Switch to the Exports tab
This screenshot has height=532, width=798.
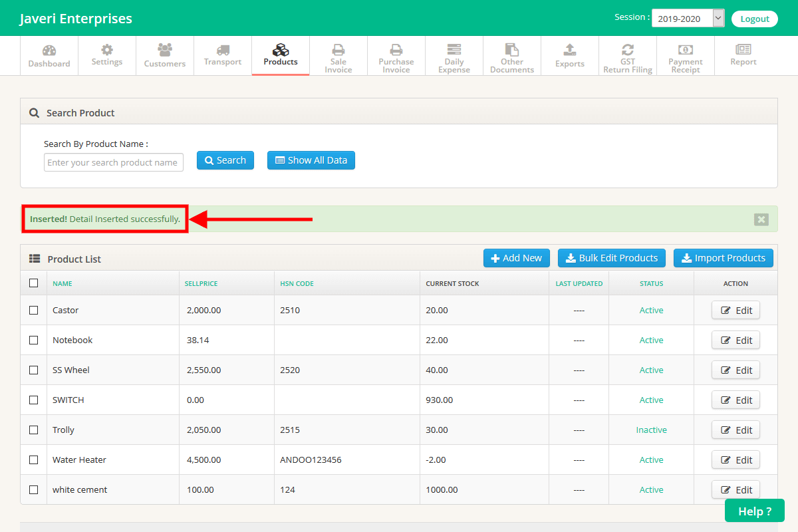pos(570,56)
